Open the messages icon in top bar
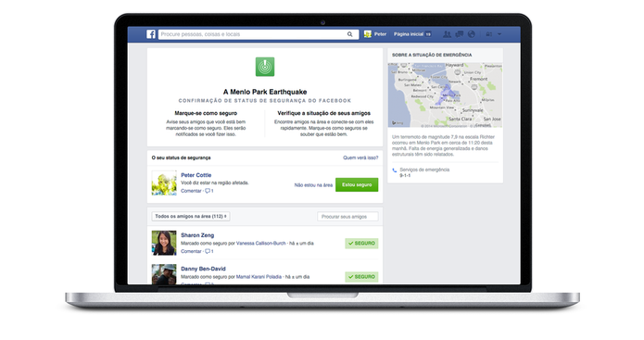The width and height of the screenshot is (644, 340). click(x=460, y=34)
